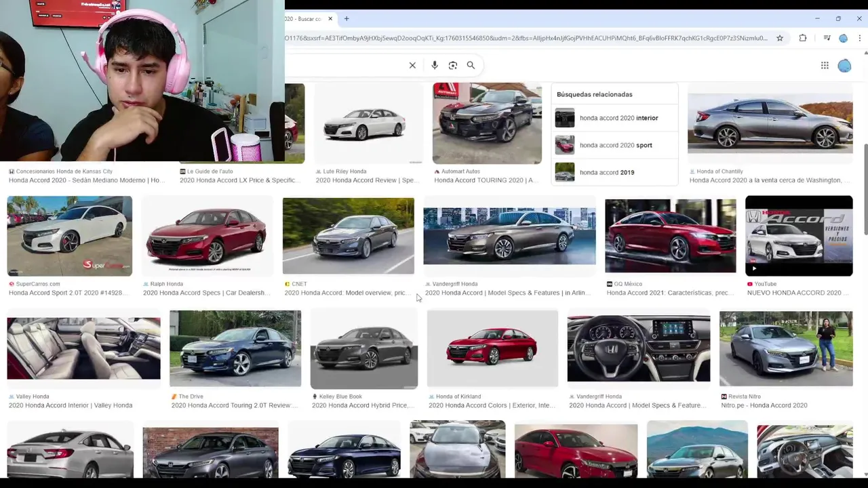Open the media controls icon in toolbar
This screenshot has width=868, height=488.
click(827, 38)
